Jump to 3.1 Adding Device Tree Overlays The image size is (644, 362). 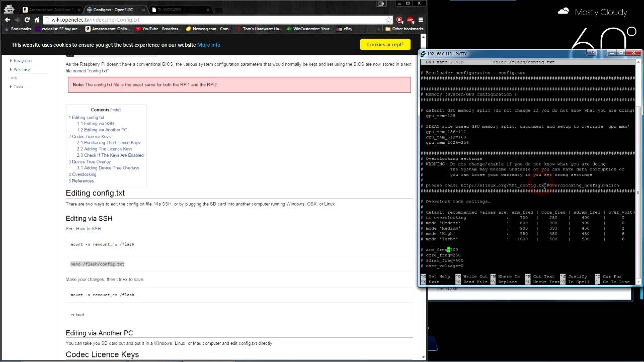point(108,167)
